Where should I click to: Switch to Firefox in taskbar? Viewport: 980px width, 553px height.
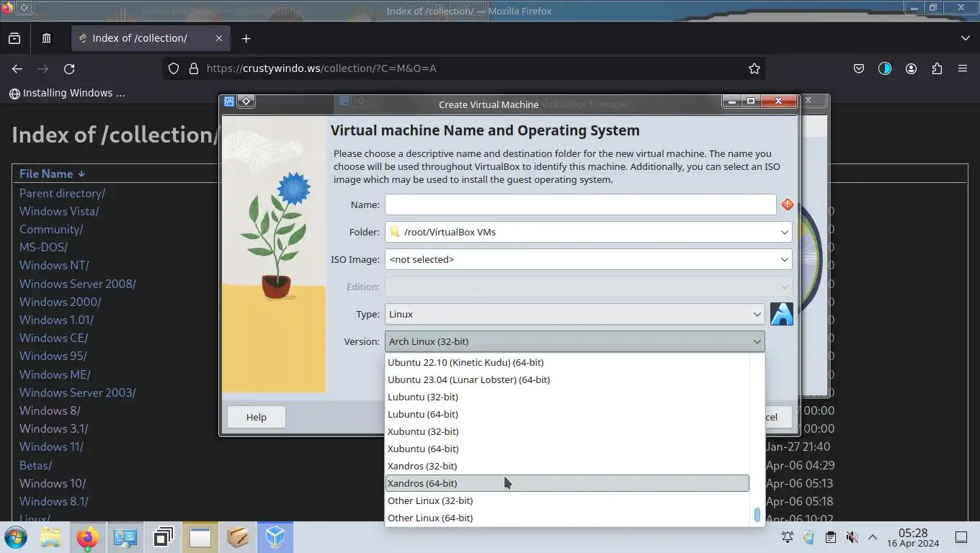pyautogui.click(x=87, y=537)
